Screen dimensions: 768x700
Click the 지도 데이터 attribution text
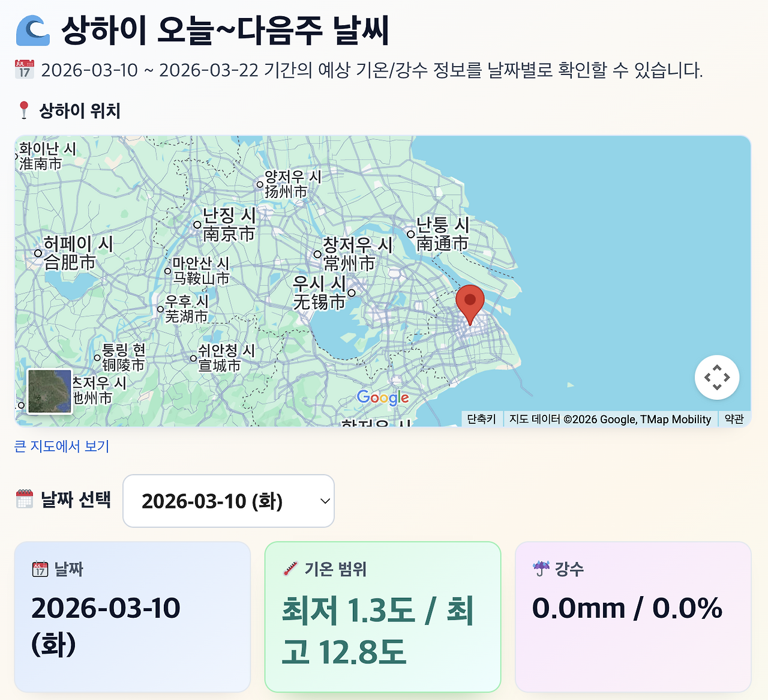point(609,419)
